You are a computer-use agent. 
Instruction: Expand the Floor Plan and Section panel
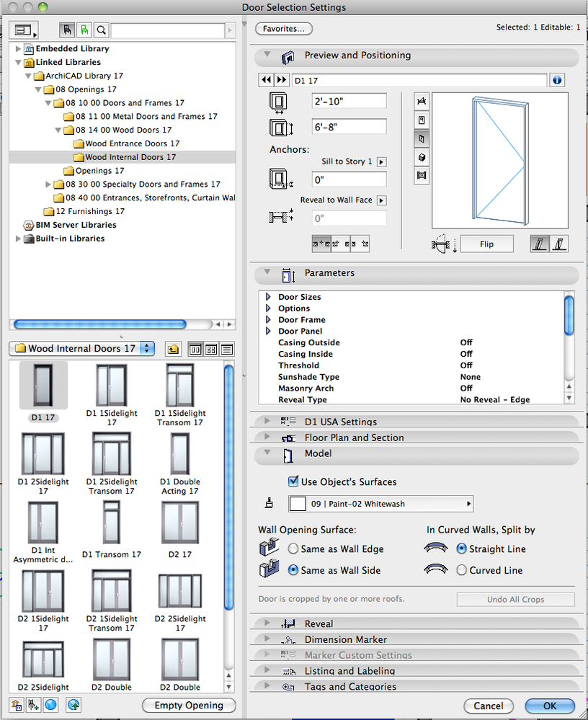tap(267, 436)
